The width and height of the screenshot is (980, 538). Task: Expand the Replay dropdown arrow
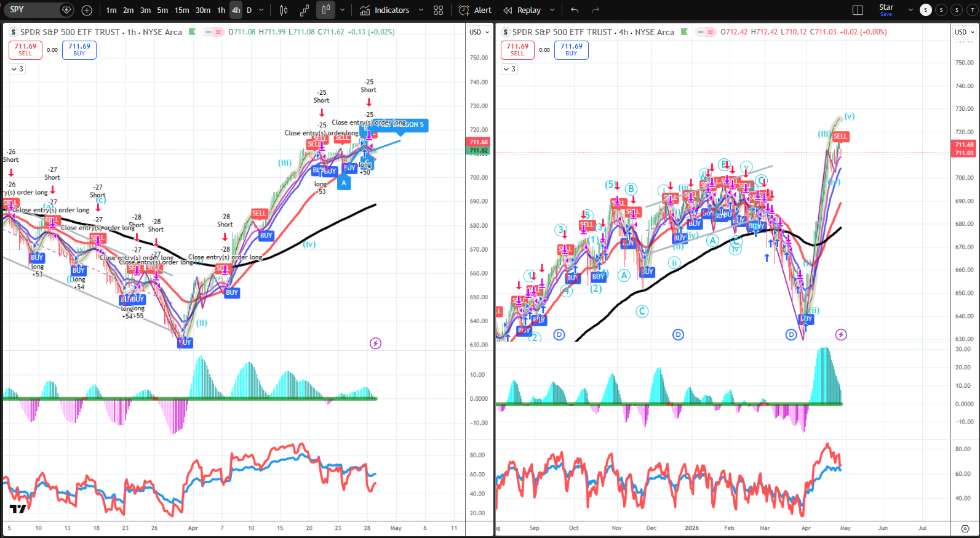coord(552,10)
